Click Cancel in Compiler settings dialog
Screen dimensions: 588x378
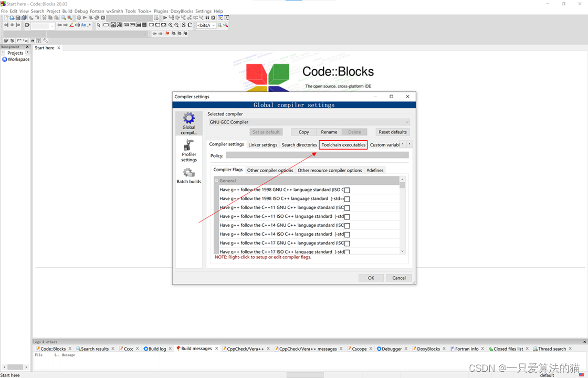[x=399, y=278]
